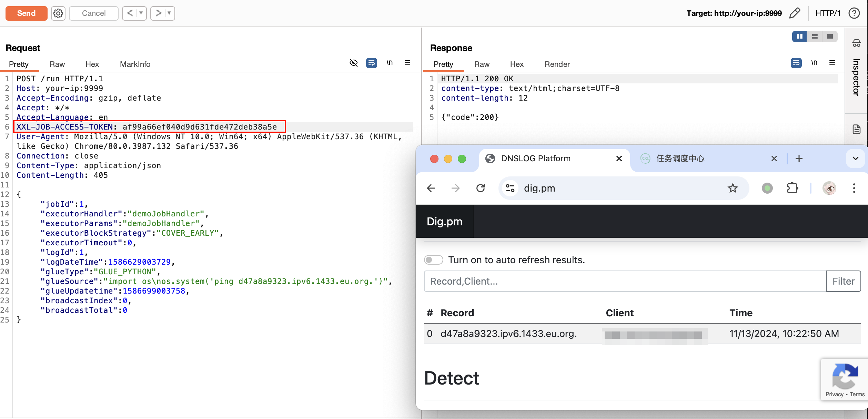Open browser extensions puzzle icon
The width and height of the screenshot is (868, 419).
(792, 188)
